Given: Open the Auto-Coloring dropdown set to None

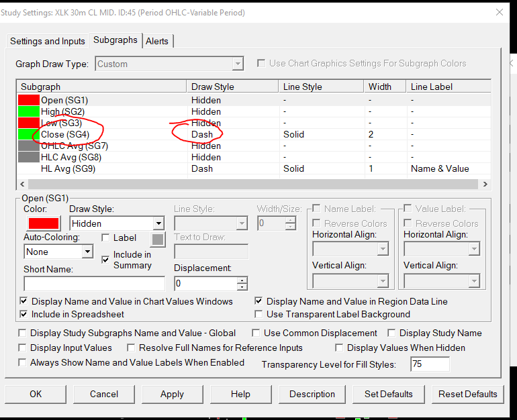Looking at the screenshot, I should (x=58, y=252).
